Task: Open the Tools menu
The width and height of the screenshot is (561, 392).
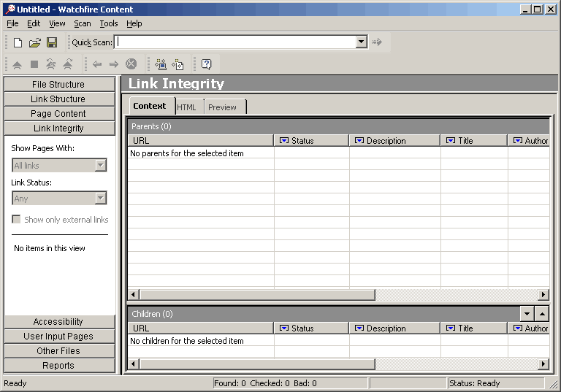Action: (x=109, y=23)
